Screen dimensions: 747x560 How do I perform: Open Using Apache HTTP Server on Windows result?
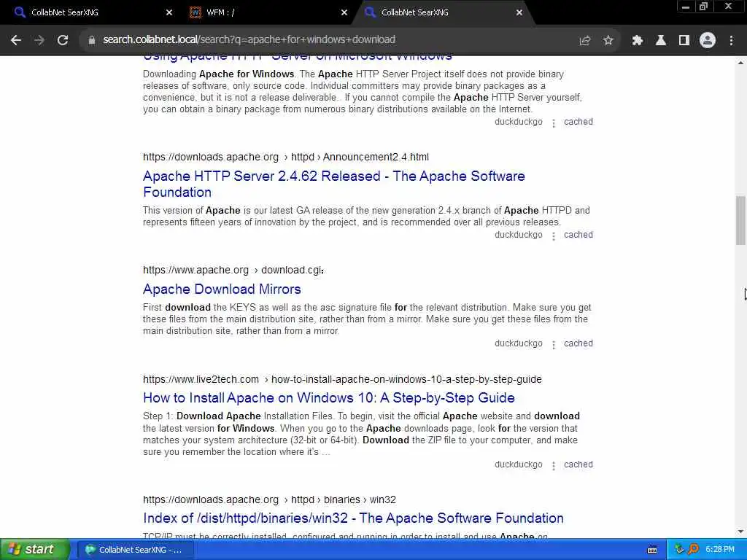[x=298, y=58]
